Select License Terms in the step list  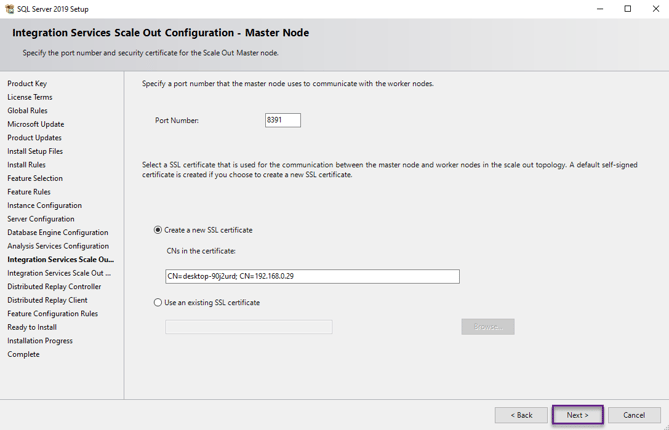pyautogui.click(x=30, y=98)
